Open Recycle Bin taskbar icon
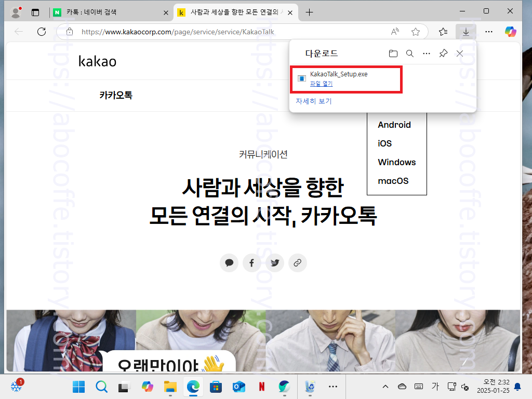This screenshot has width=532, height=399. coord(310,387)
